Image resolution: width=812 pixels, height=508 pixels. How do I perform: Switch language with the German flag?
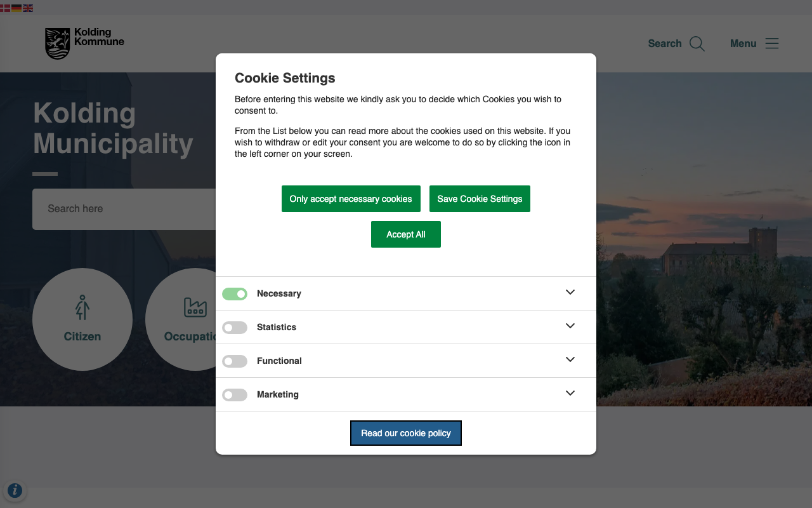[16, 8]
